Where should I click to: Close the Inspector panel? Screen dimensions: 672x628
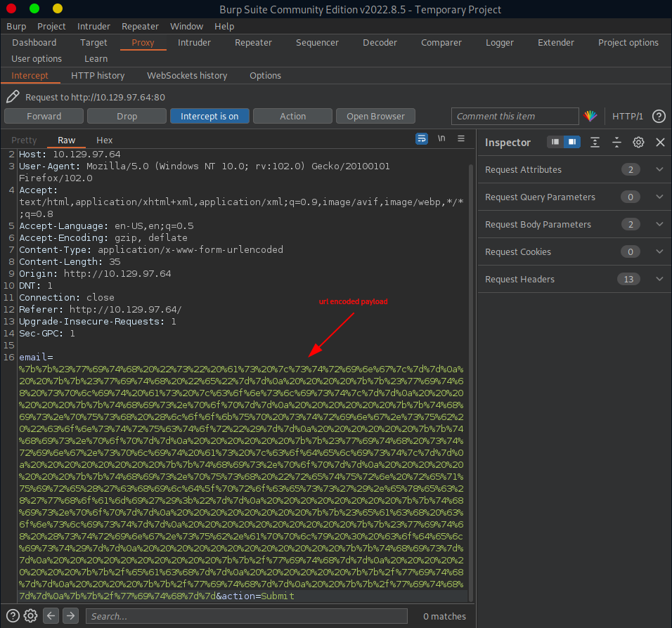pyautogui.click(x=660, y=142)
